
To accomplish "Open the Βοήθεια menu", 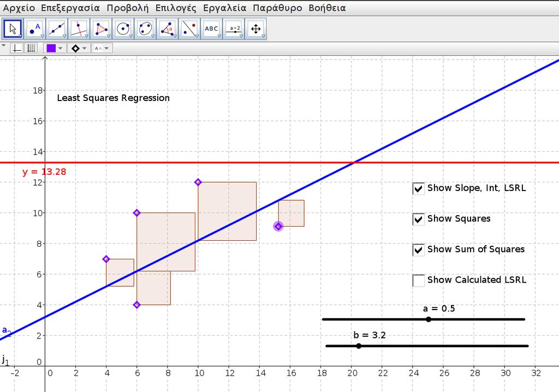I will tap(328, 8).
